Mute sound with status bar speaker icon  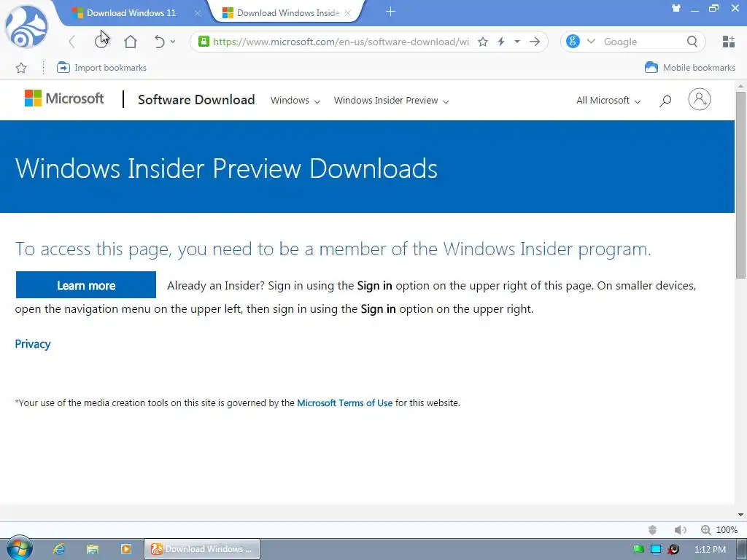point(680,530)
